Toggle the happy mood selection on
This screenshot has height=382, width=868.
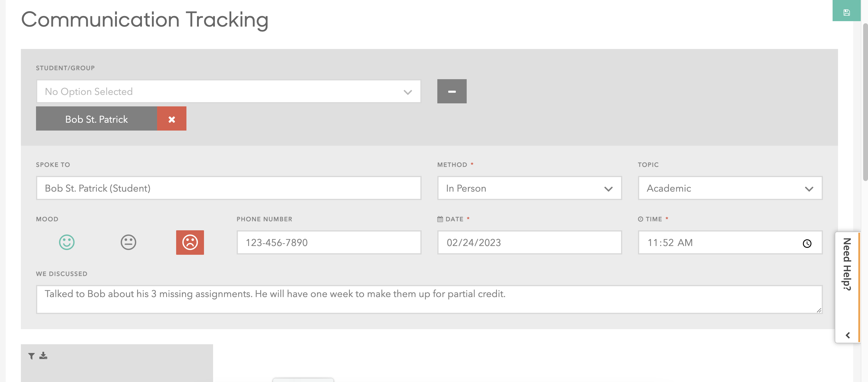click(66, 242)
